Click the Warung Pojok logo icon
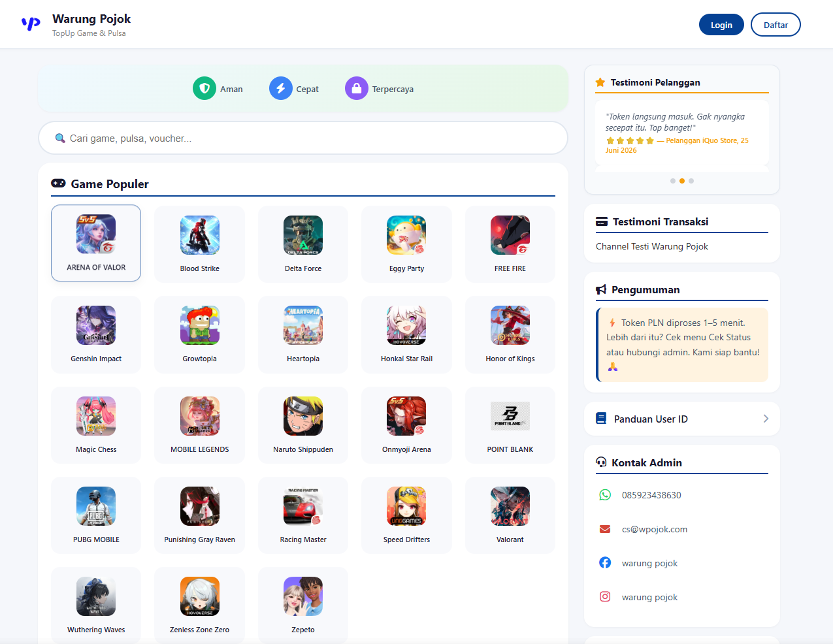The width and height of the screenshot is (833, 644). pos(31,24)
